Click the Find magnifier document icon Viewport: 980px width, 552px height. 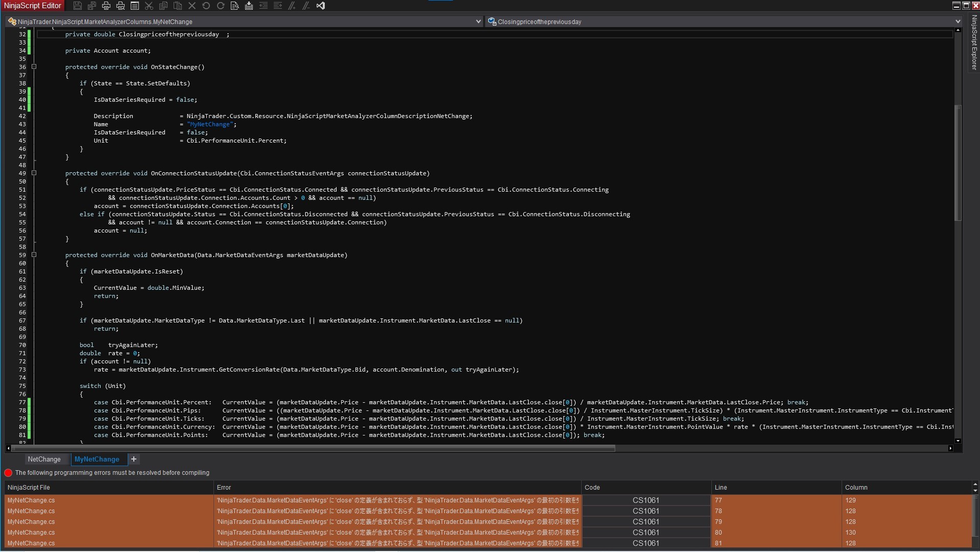point(235,6)
